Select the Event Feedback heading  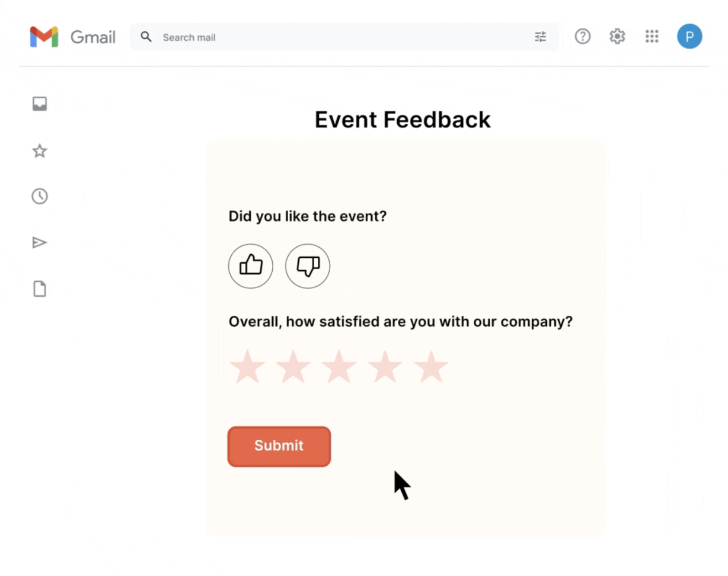click(x=403, y=120)
